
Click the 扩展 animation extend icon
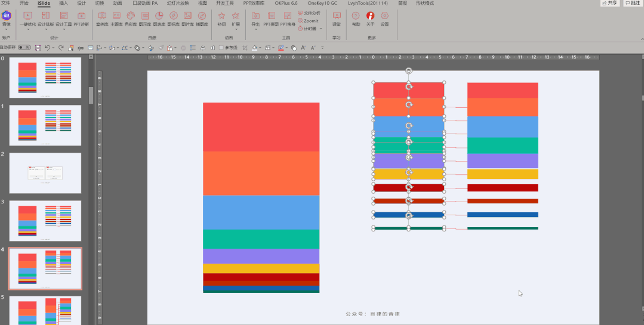(x=236, y=16)
